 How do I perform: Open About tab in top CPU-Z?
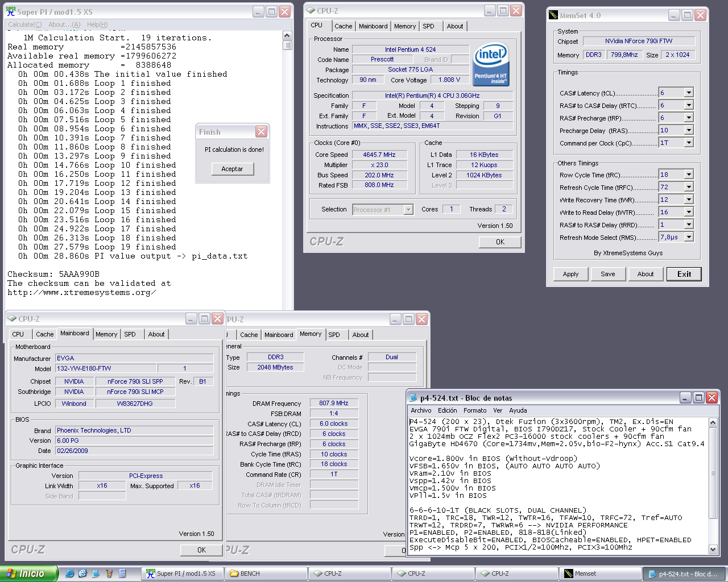455,26
